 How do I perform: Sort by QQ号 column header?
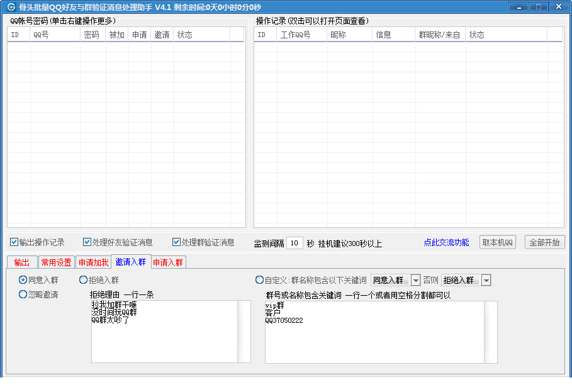click(55, 35)
